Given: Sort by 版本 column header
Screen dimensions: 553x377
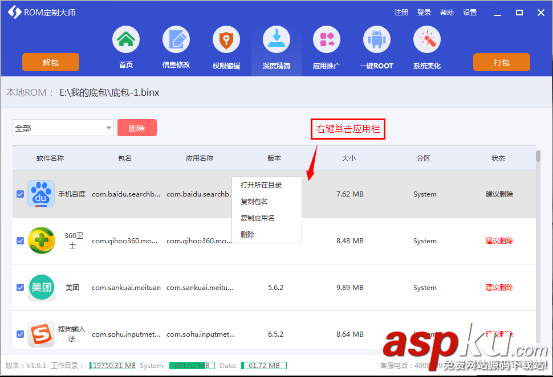Looking at the screenshot, I should (274, 158).
